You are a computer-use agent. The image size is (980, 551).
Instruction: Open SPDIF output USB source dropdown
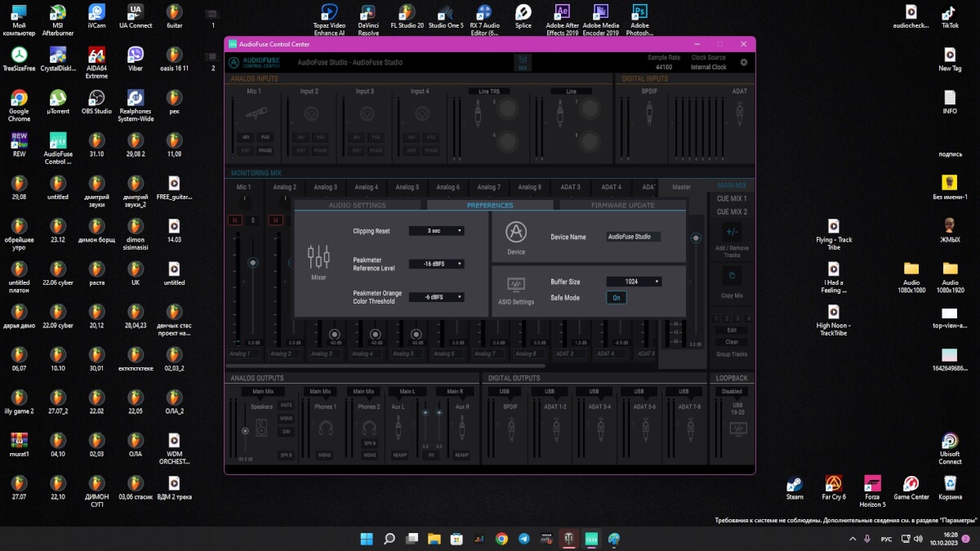coord(505,392)
